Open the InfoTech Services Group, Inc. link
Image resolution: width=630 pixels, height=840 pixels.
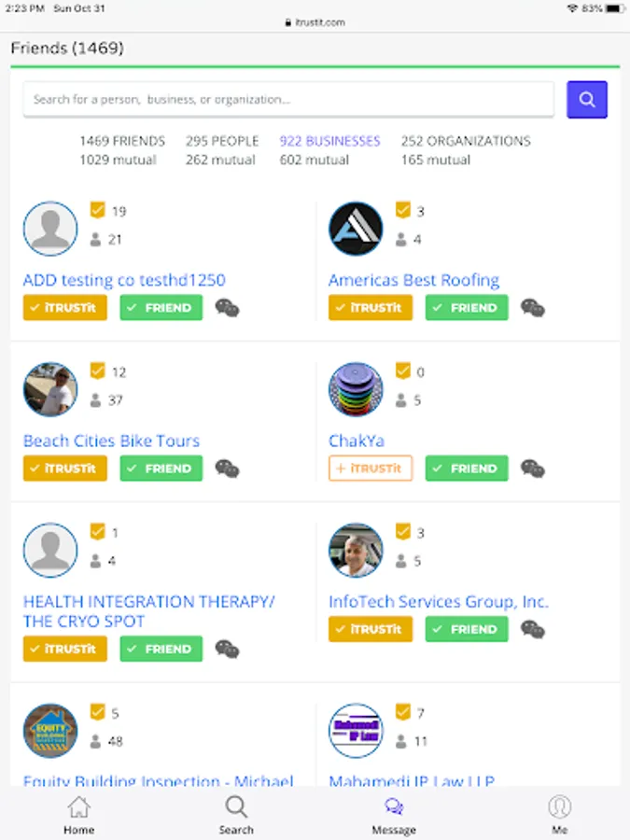tap(439, 602)
